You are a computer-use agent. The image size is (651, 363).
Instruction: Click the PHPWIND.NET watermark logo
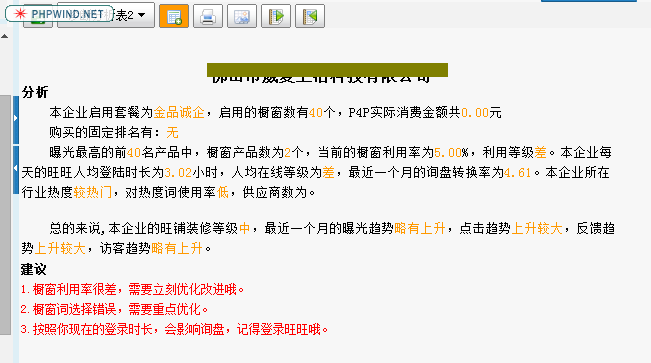coord(59,14)
